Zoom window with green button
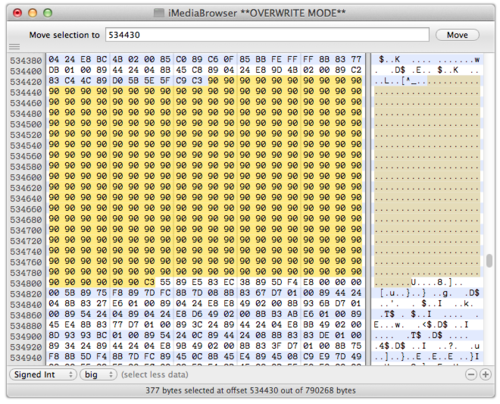Screen dimensions: 500x404 48,13
